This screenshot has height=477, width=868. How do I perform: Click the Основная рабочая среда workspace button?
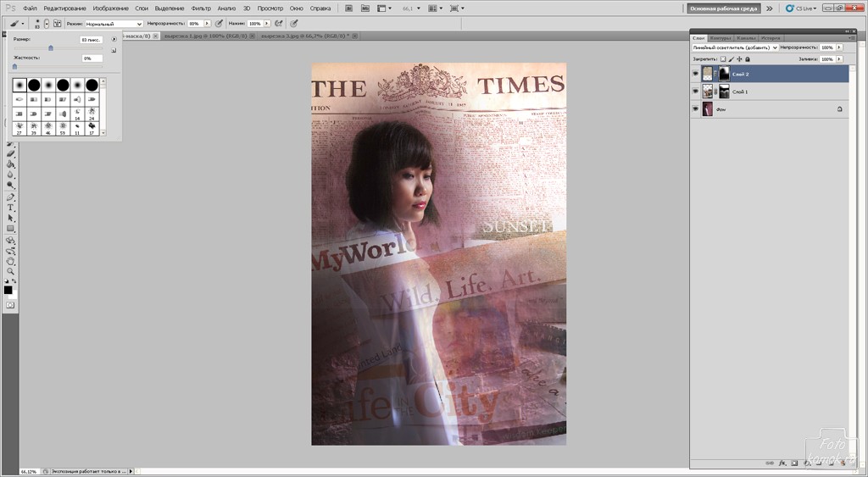point(722,8)
